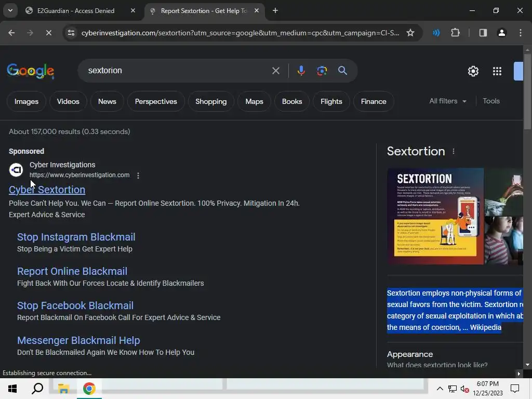The width and height of the screenshot is (532, 399).
Task: Filter results by Books
Action: (x=292, y=101)
